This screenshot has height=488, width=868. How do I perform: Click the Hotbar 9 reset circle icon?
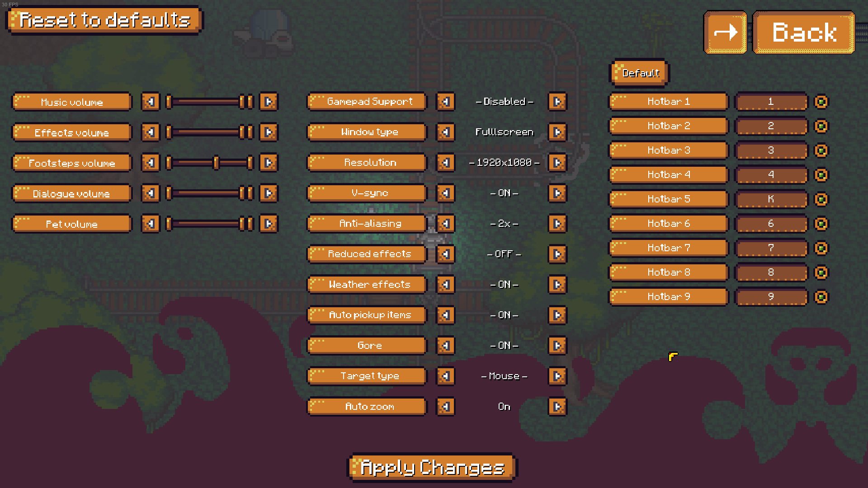821,297
